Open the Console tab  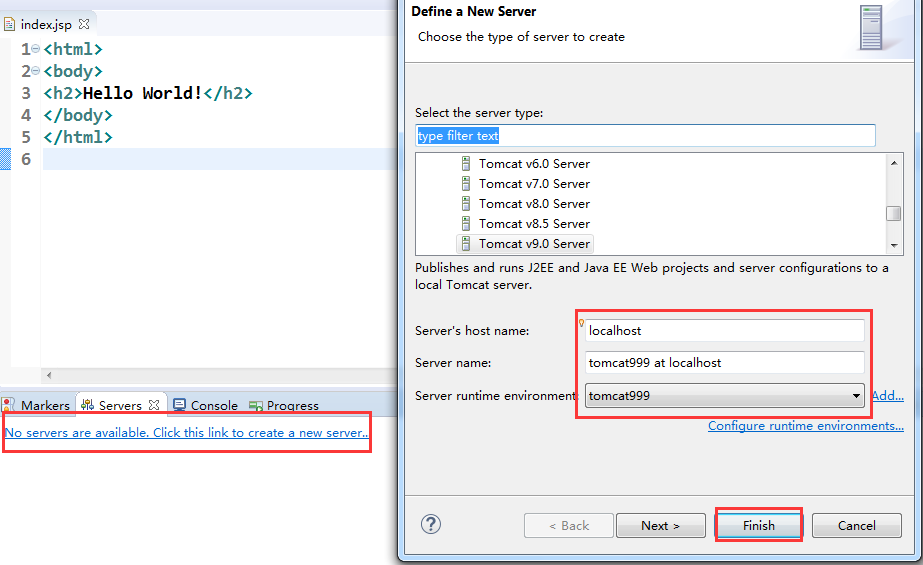[x=205, y=405]
